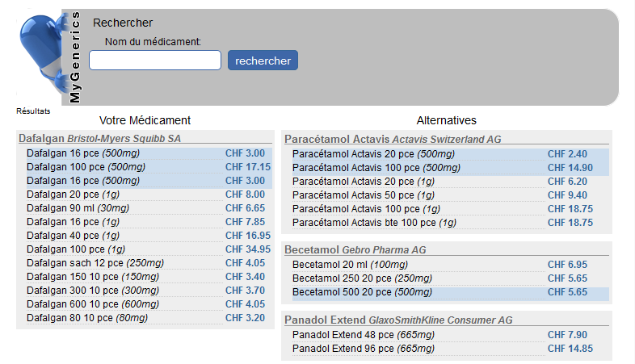The width and height of the screenshot is (635, 364).
Task: Click the CHF 9.40 price
Action: click(567, 195)
